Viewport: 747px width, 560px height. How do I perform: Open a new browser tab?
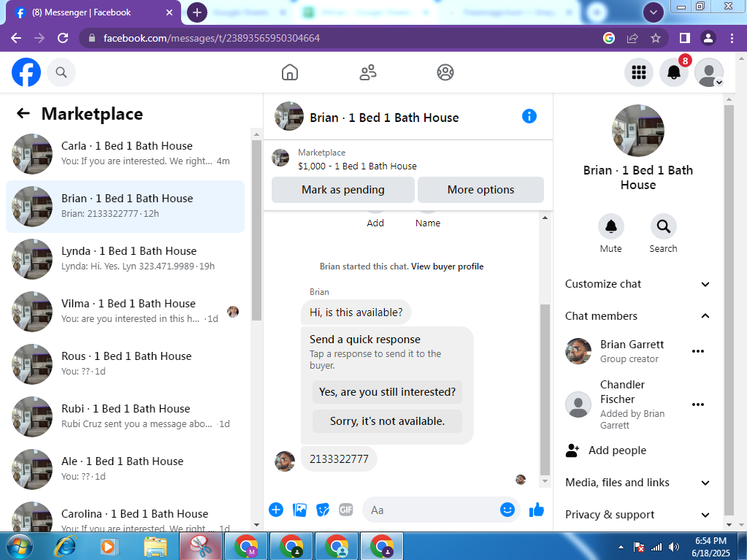(197, 12)
